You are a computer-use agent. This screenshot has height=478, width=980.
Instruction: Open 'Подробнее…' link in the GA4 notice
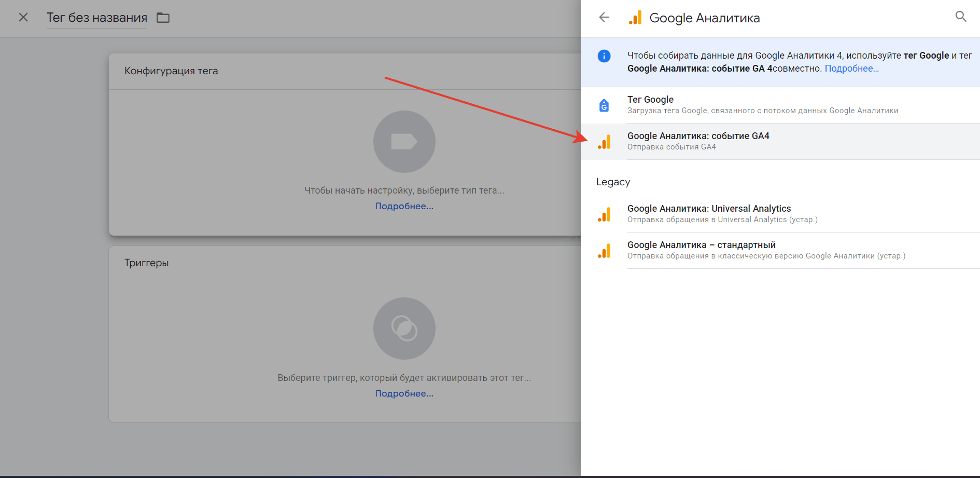(851, 69)
